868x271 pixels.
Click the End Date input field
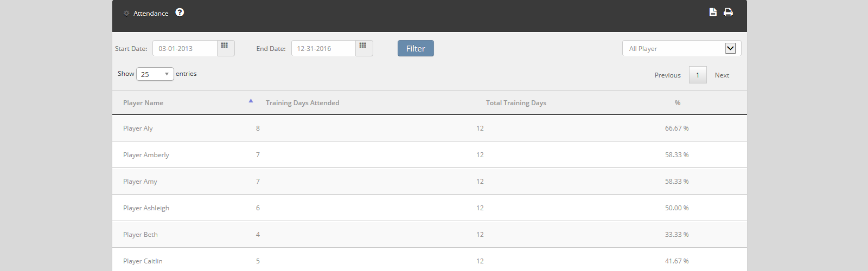(324, 48)
